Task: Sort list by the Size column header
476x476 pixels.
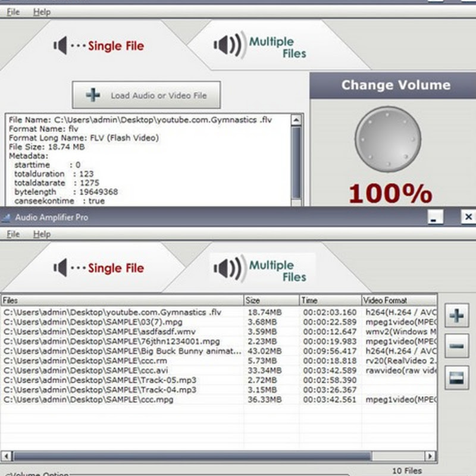Action: pos(271,300)
